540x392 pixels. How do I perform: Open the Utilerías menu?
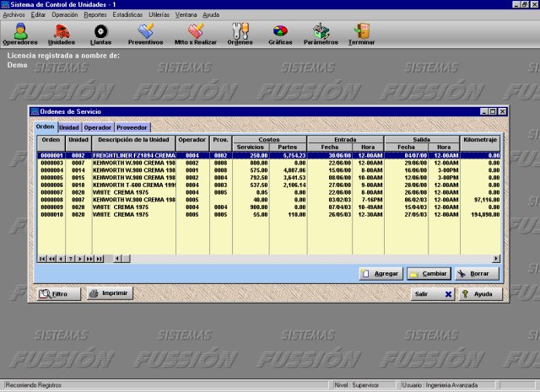coord(159,15)
